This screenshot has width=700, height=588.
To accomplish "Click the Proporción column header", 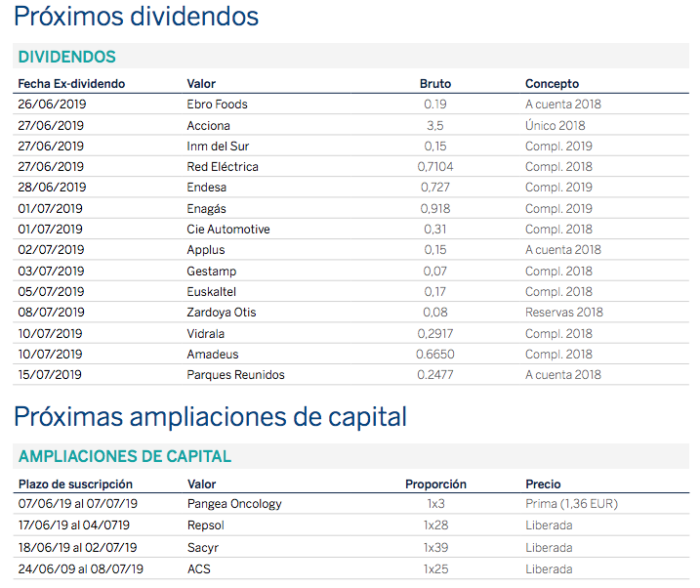I will pyautogui.click(x=435, y=483).
